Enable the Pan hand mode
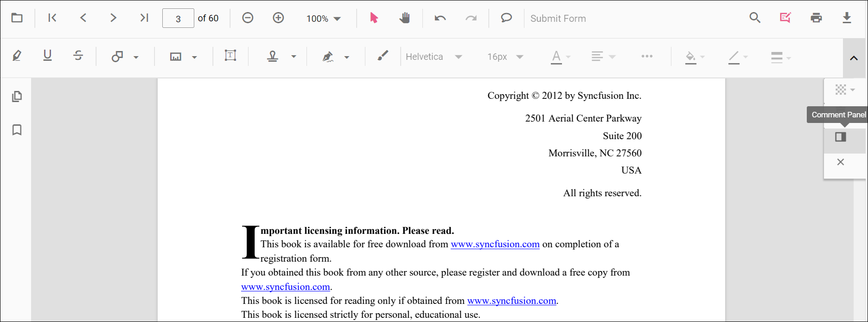The width and height of the screenshot is (868, 322). [x=405, y=18]
